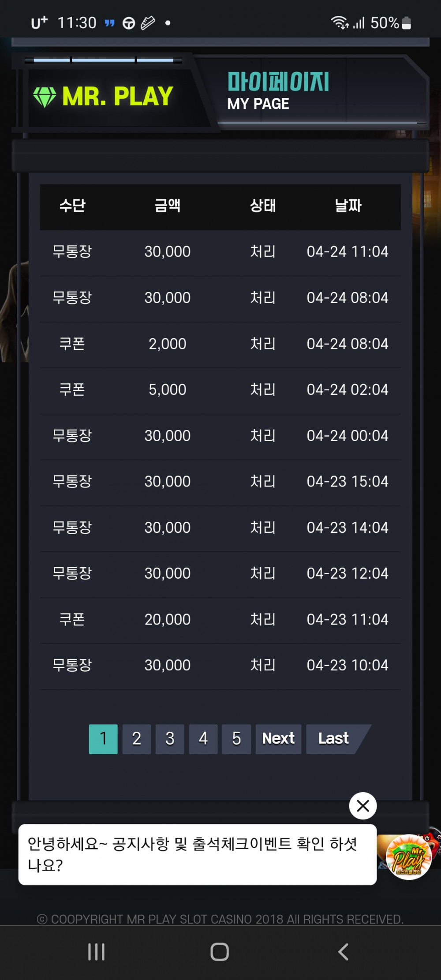Click the Next pagination button

[x=278, y=739]
